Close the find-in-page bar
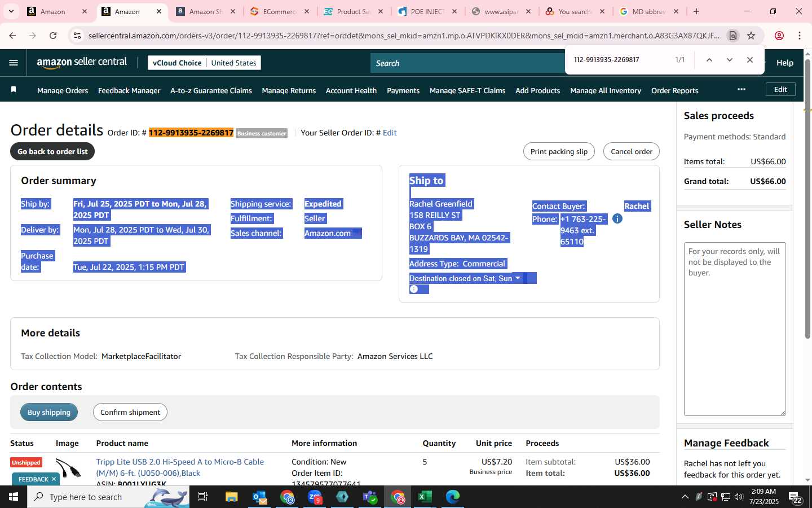The height and width of the screenshot is (508, 812). tap(749, 60)
